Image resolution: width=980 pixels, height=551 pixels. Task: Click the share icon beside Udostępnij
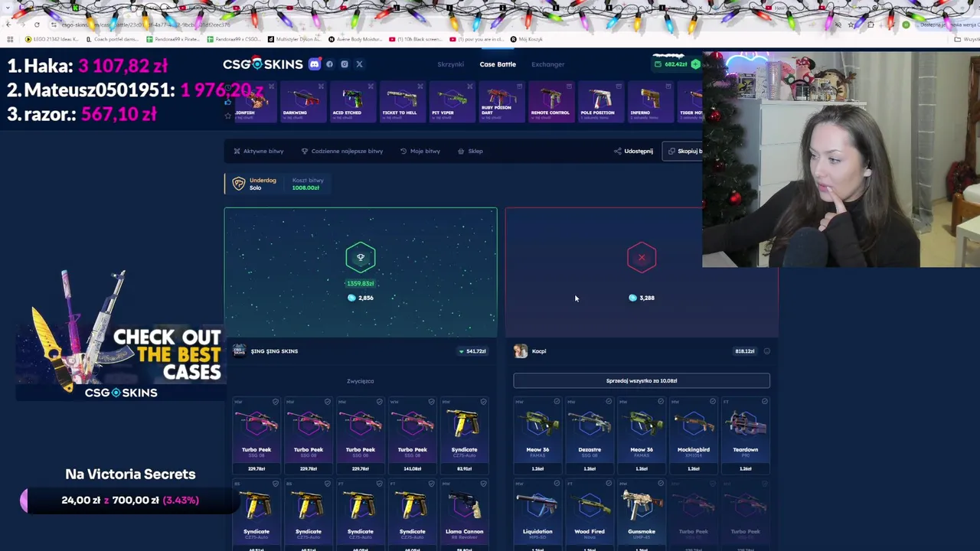(x=618, y=151)
